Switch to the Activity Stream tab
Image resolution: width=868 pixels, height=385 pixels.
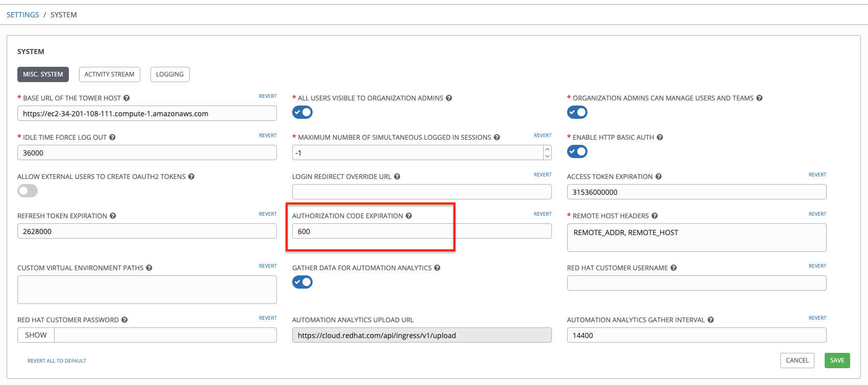pyautogui.click(x=109, y=74)
